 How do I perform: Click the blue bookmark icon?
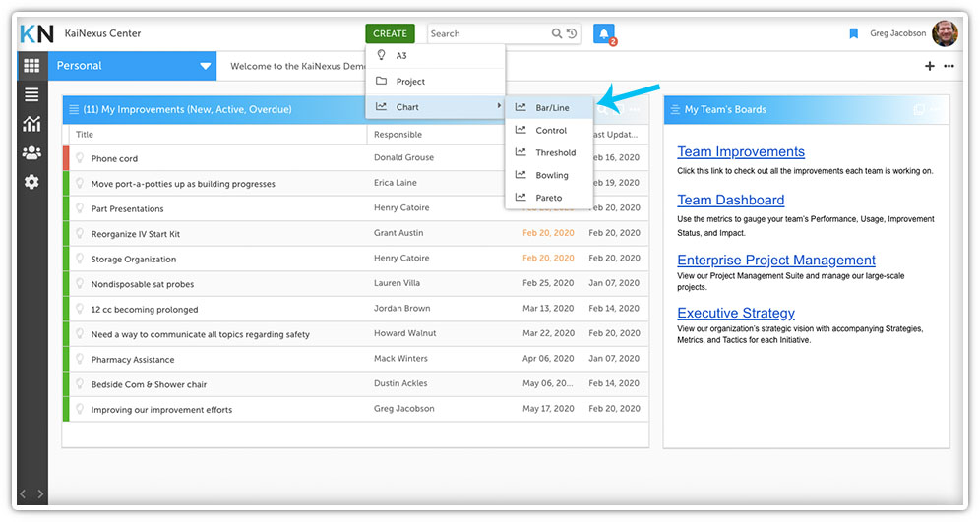tap(853, 33)
